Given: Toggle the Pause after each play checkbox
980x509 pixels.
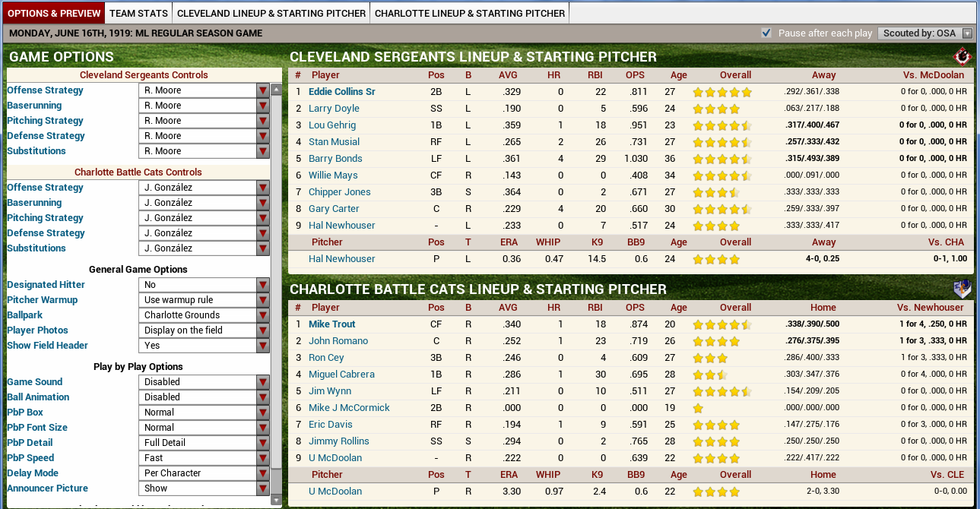Looking at the screenshot, I should tap(766, 33).
